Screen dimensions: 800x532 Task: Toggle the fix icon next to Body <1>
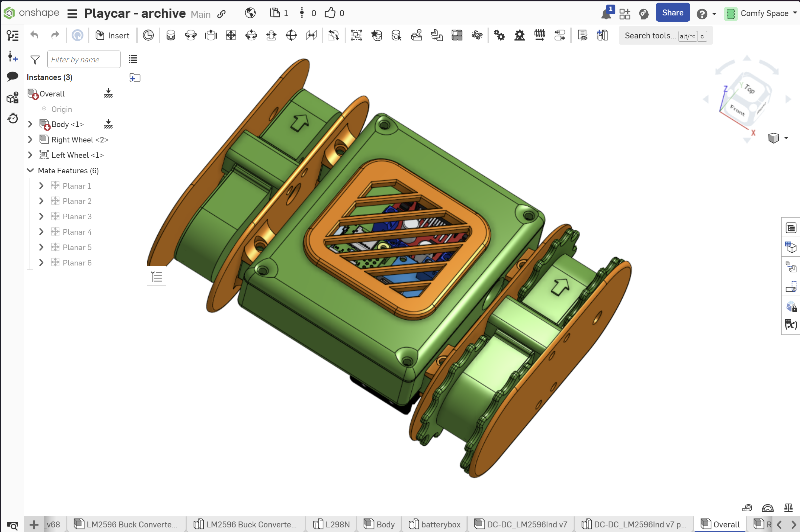pos(108,124)
